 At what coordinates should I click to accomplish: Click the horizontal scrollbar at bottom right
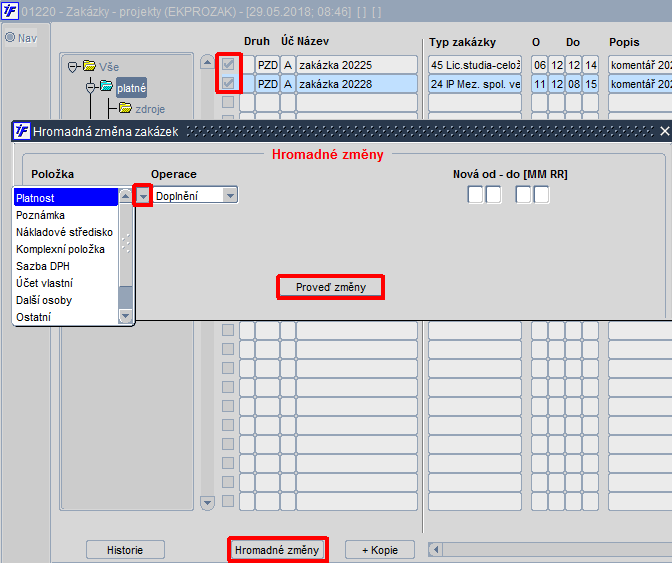tap(550, 550)
